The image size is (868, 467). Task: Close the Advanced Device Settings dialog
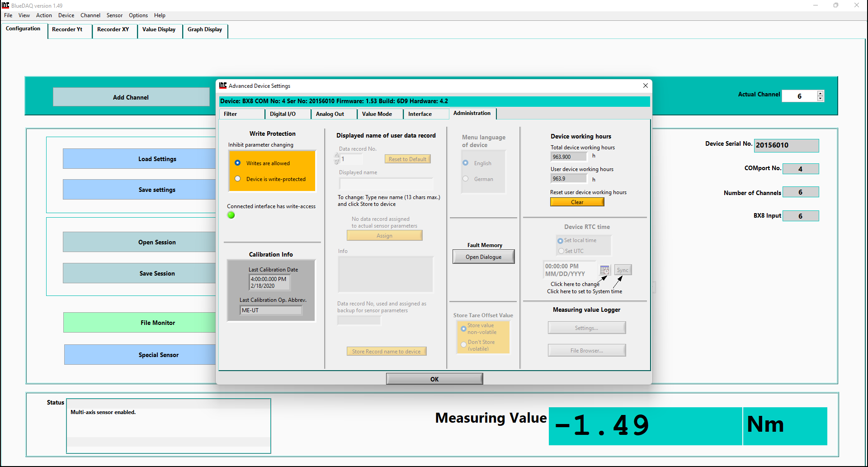click(x=645, y=86)
